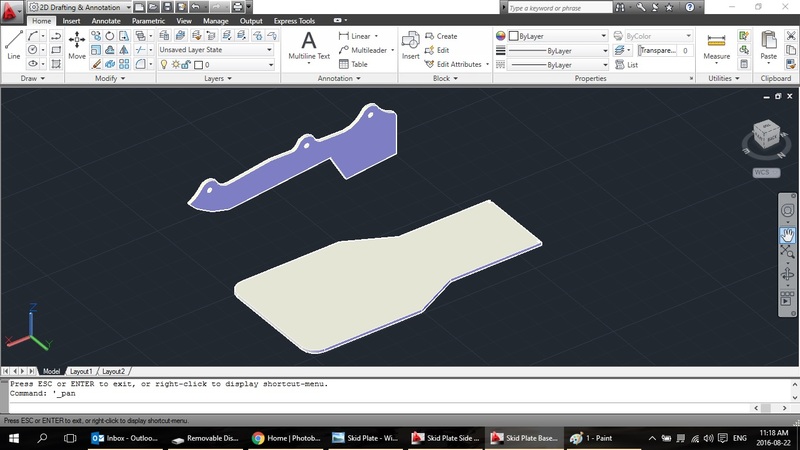Toggle layer 0 lock icon
Screen dimensions: 800x450
tap(186, 65)
